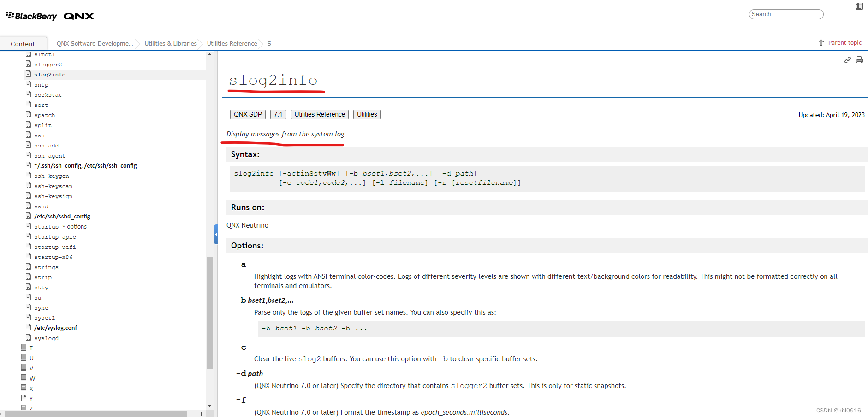Open the sysctl topic
Viewport: 868px width, 417px height.
pos(45,318)
